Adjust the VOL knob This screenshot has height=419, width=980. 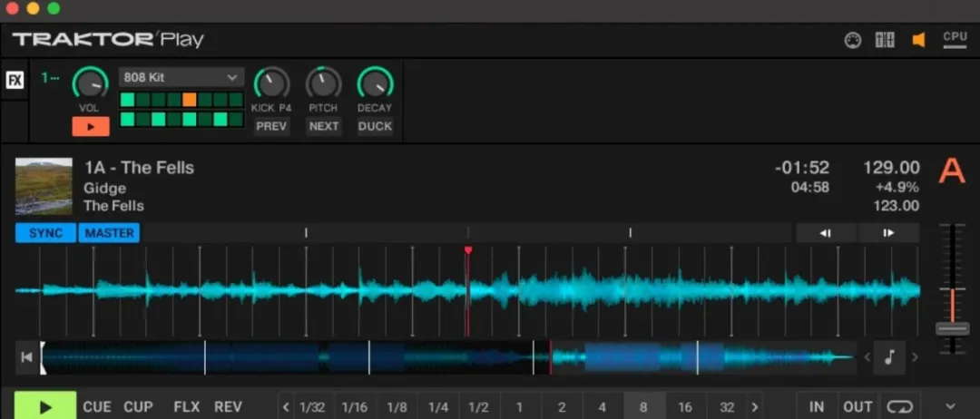pos(90,82)
